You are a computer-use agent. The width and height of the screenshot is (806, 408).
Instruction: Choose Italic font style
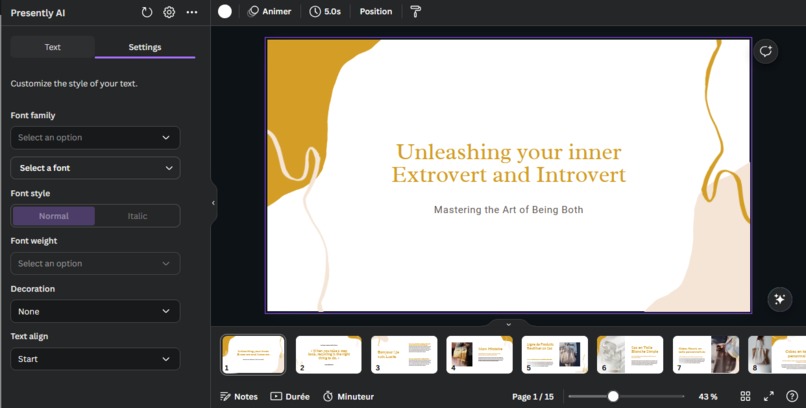pyautogui.click(x=137, y=216)
